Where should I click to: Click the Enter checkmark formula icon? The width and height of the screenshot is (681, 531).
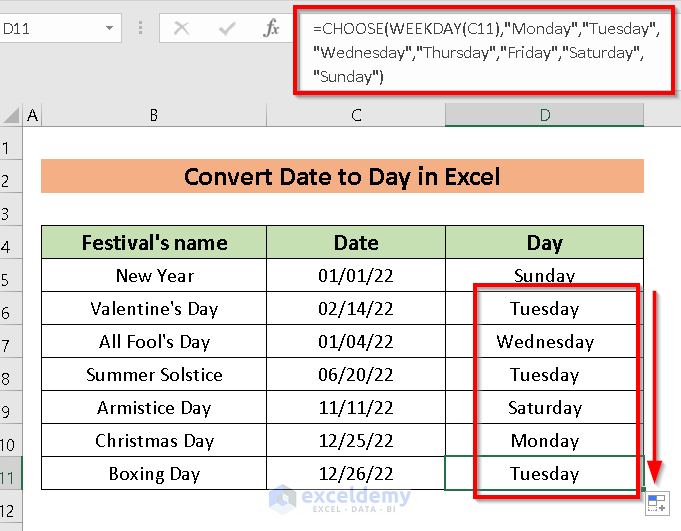(226, 28)
